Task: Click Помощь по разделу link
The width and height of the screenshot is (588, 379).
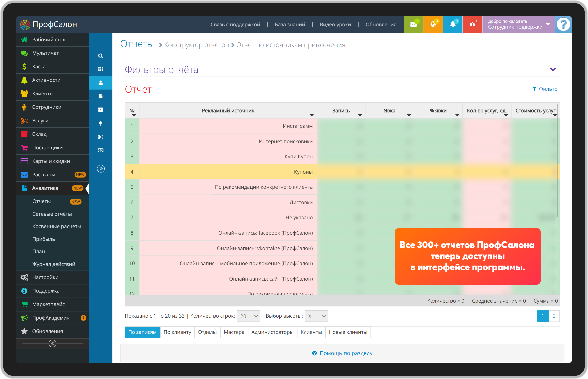Action: 342,353
